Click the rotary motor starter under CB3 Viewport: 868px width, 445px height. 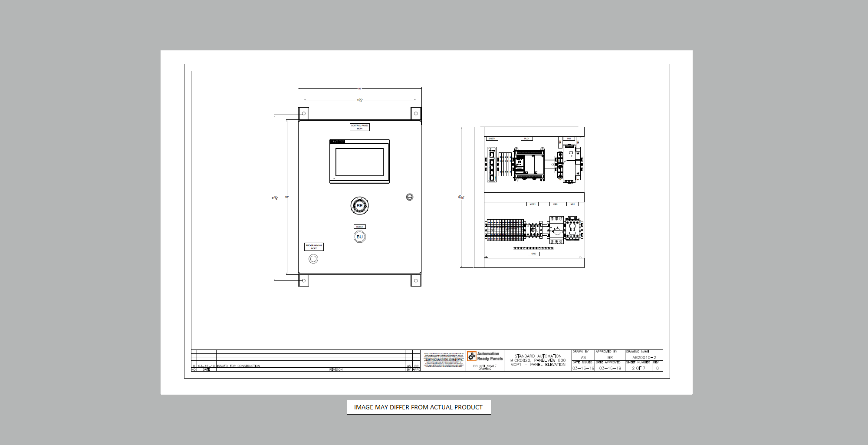coord(556,230)
